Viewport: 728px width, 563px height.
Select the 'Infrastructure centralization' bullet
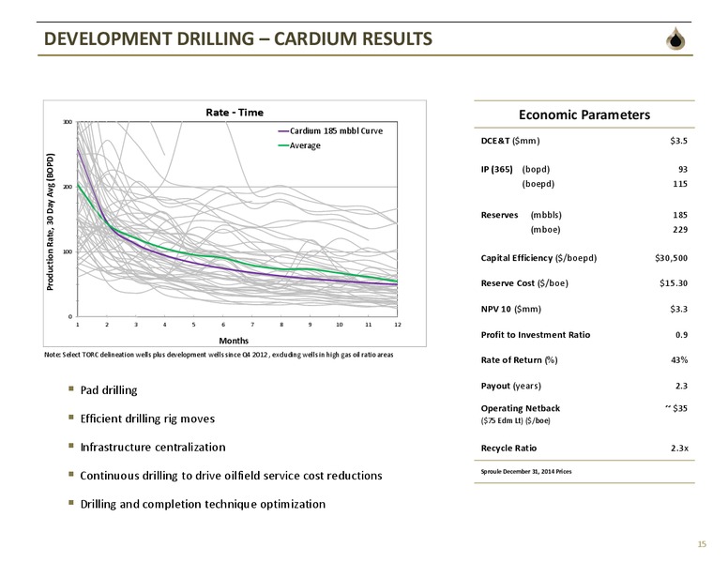[x=153, y=447]
